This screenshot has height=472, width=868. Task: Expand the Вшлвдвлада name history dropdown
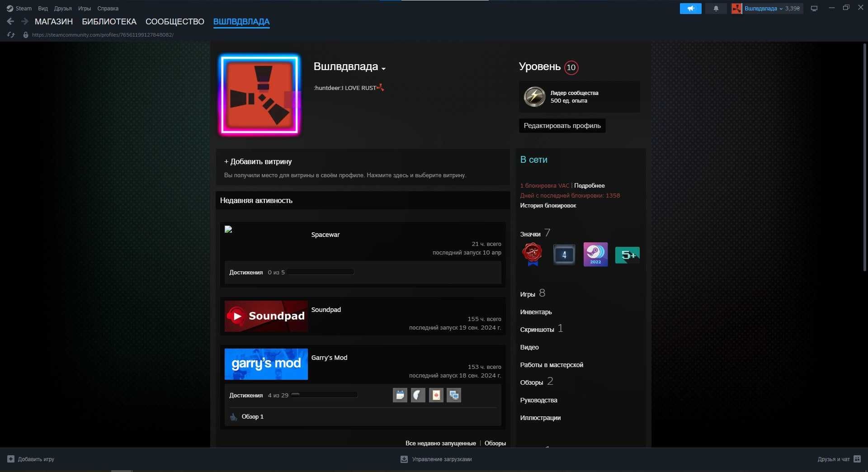pos(383,69)
